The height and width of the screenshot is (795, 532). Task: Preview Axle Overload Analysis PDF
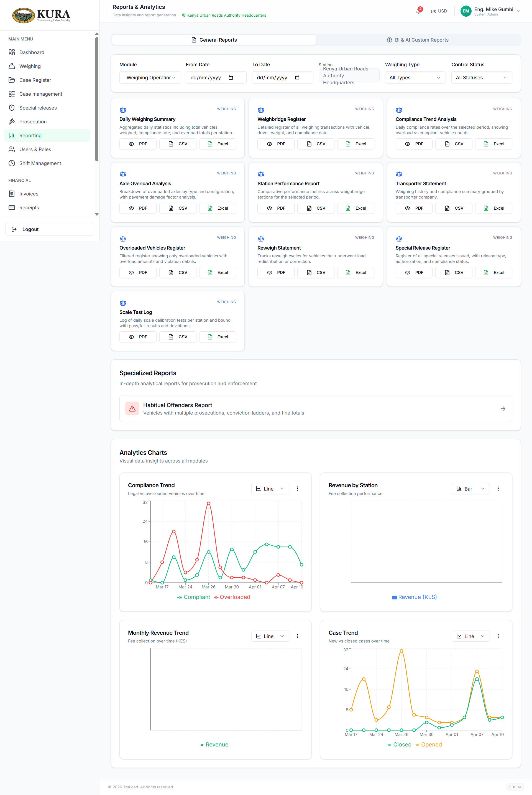(x=138, y=208)
